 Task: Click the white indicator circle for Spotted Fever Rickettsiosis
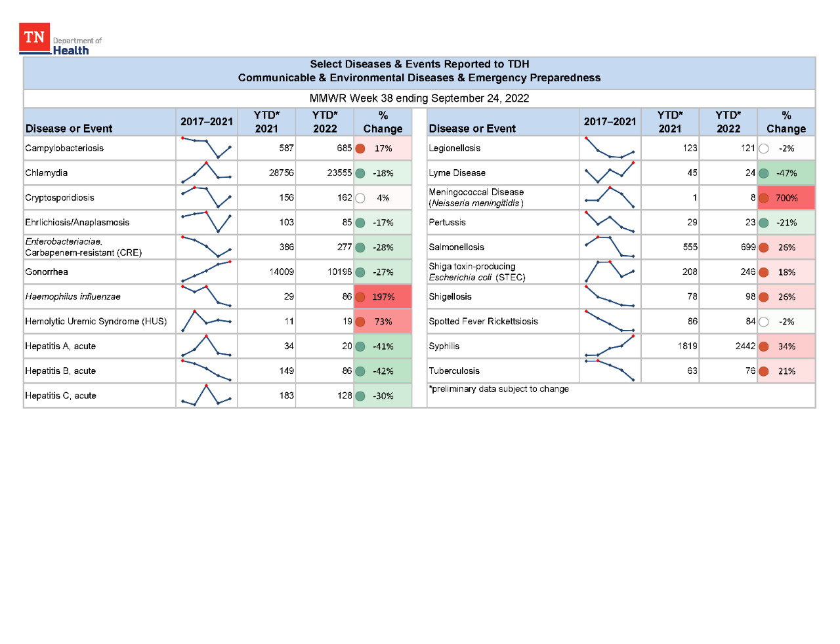[x=764, y=322]
